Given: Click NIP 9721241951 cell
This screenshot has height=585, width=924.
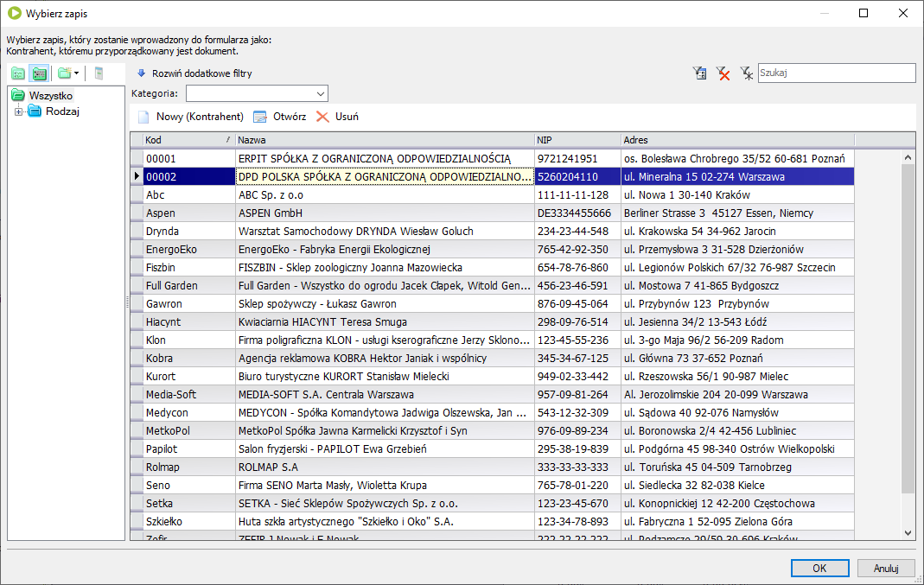Looking at the screenshot, I should pyautogui.click(x=577, y=158).
